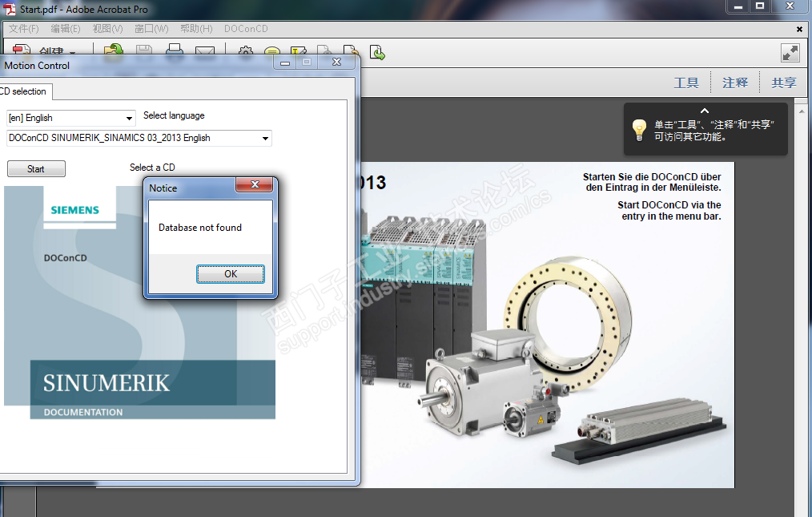Click the light bulb tip icon
This screenshot has width=812, height=517.
coord(639,130)
